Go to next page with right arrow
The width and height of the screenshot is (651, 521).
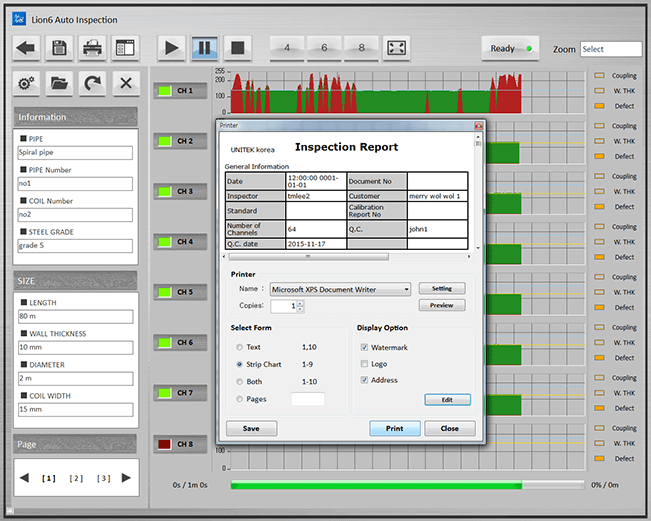coord(126,478)
